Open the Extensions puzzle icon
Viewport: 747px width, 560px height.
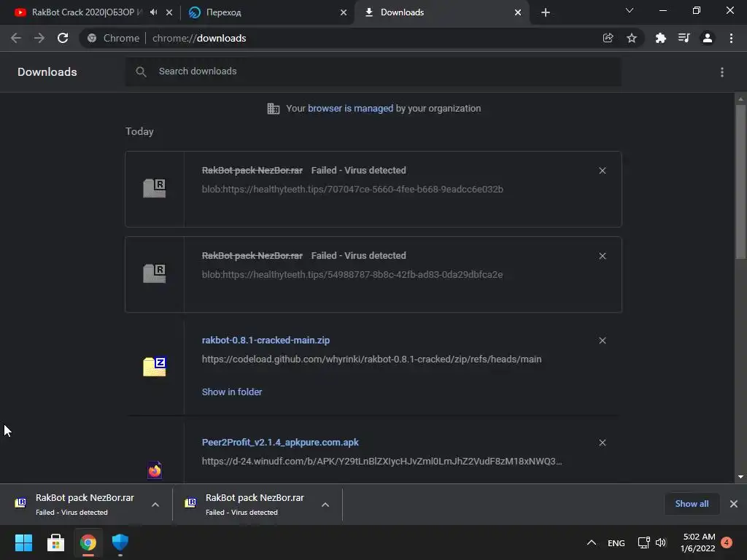click(660, 38)
